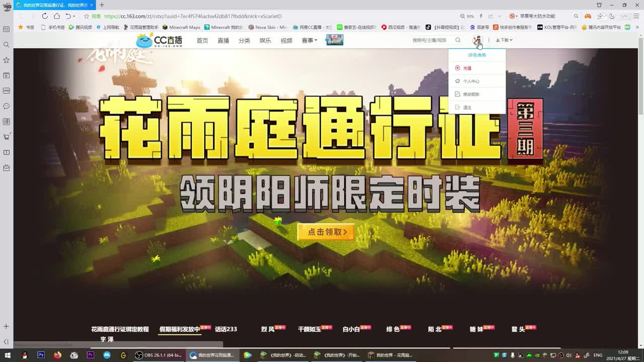644x362 pixels.
Task: Collapse the browser sidebar with the arrow icon
Action: [7, 341]
